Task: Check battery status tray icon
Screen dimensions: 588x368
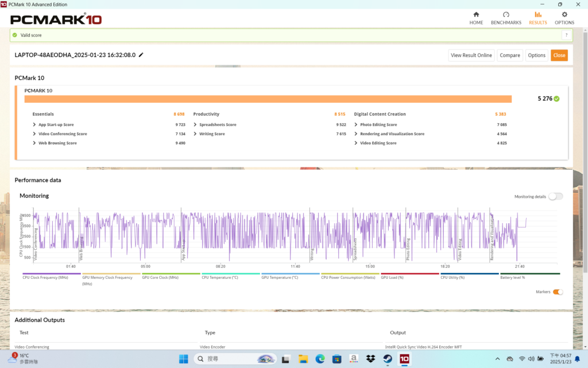Action: click(540, 359)
